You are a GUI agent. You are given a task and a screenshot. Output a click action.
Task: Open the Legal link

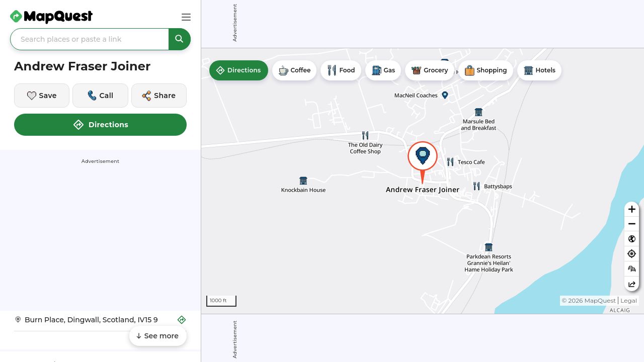tap(628, 301)
